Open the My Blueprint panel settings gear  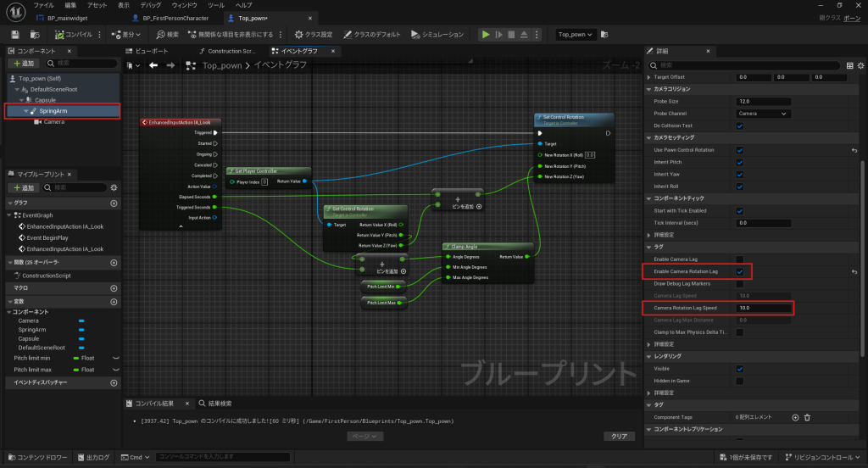pyautogui.click(x=114, y=187)
